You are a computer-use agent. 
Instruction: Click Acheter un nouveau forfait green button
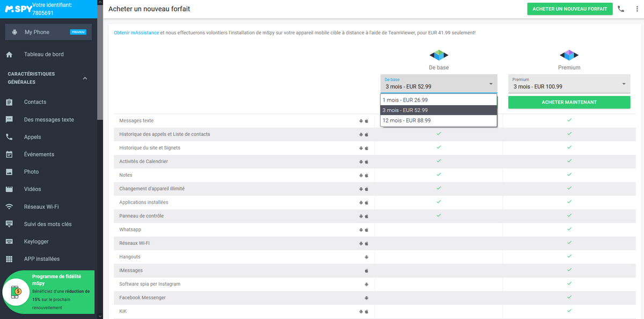pyautogui.click(x=570, y=9)
